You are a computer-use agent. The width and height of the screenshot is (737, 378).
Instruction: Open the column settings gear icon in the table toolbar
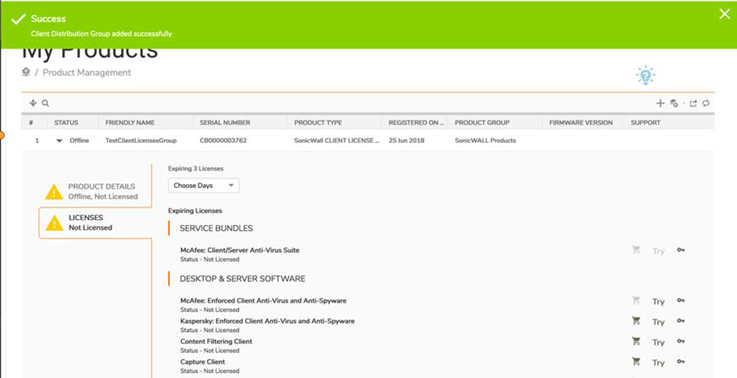pyautogui.click(x=674, y=103)
